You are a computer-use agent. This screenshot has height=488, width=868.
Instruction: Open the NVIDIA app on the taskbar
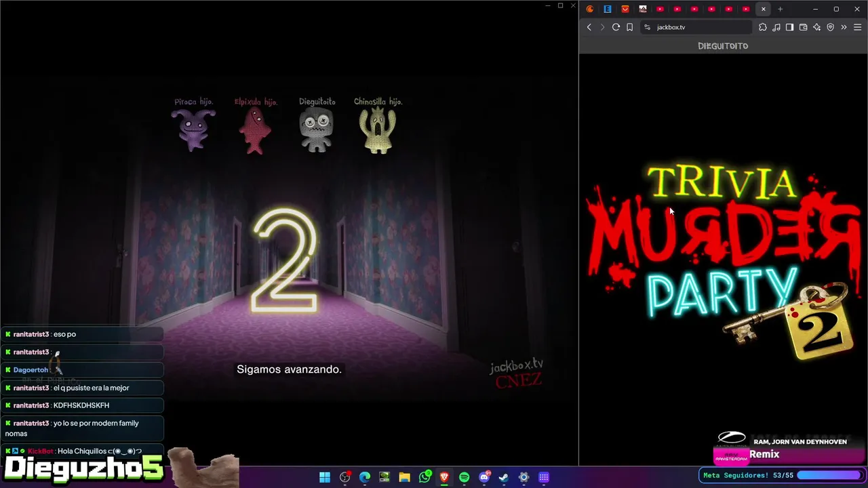[384, 477]
